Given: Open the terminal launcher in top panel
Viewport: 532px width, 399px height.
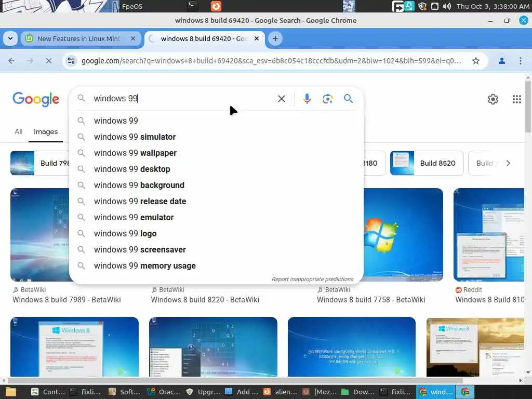Looking at the screenshot, I should pos(192,6).
